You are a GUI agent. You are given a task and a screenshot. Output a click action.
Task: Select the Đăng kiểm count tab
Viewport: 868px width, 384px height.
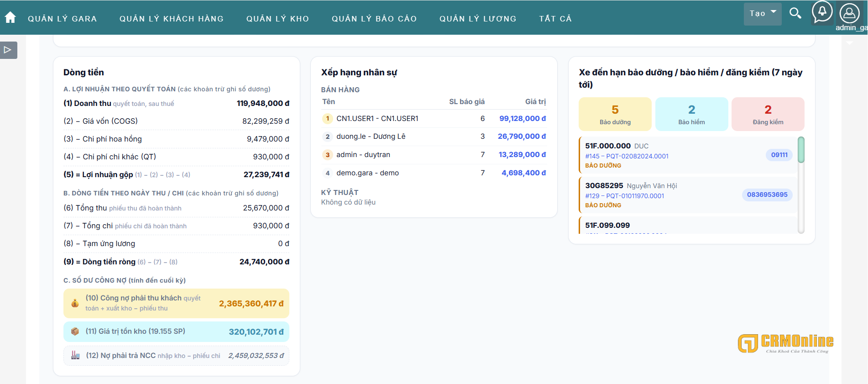(768, 114)
